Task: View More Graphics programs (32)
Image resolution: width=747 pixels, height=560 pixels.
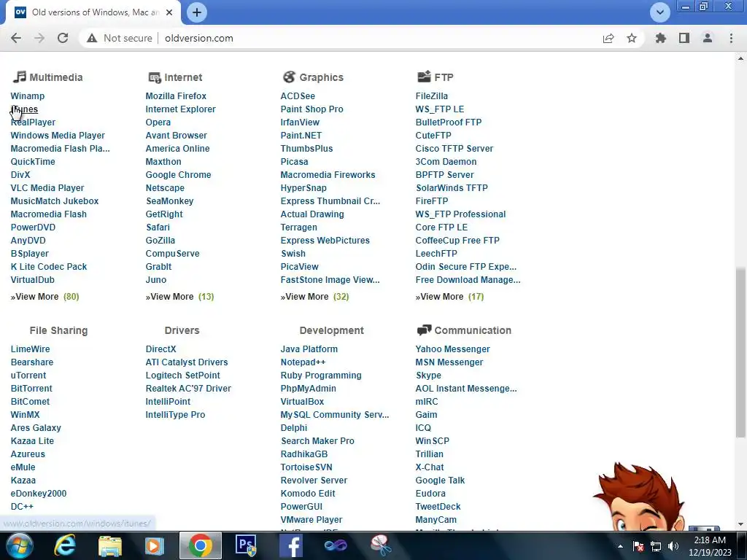Action: click(314, 297)
